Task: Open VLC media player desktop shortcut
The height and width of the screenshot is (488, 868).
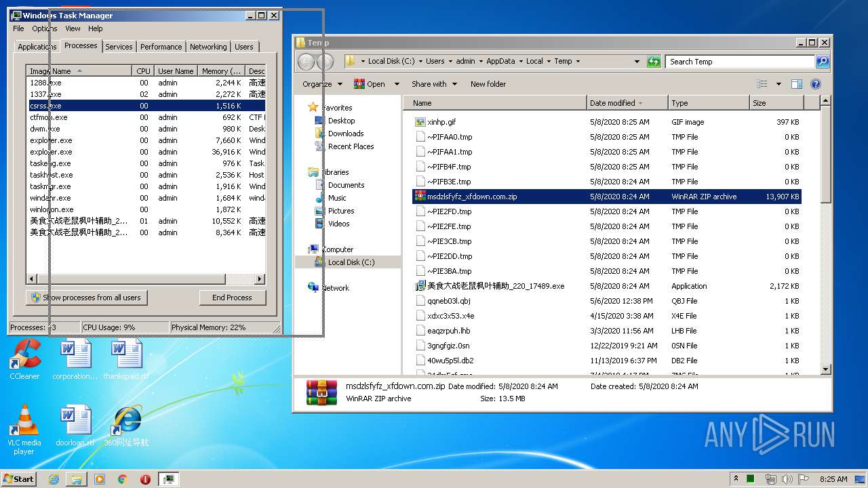Action: [24, 430]
